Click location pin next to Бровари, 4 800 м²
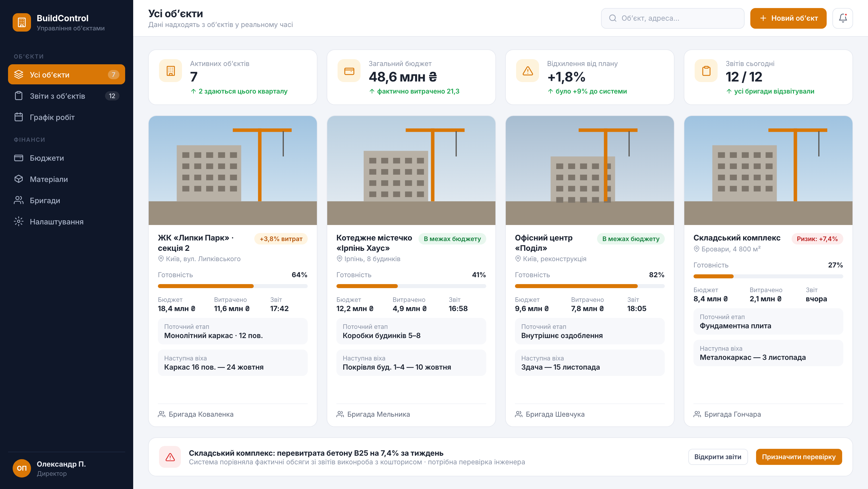This screenshot has height=489, width=868. pos(696,249)
